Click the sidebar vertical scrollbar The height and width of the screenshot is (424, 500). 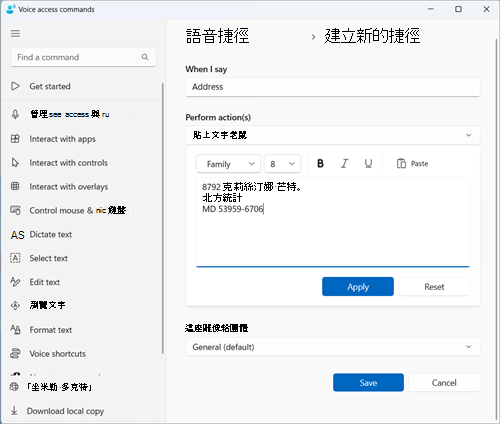pos(163,218)
